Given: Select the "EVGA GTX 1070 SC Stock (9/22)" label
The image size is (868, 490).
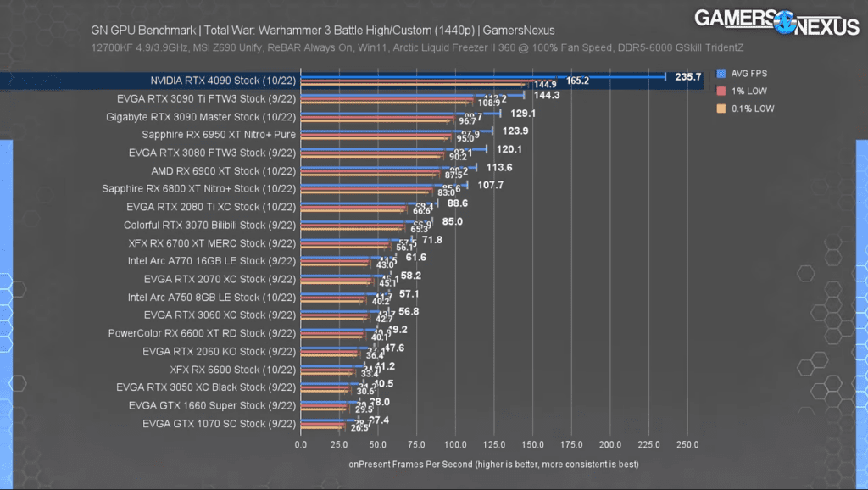Looking at the screenshot, I should (220, 424).
